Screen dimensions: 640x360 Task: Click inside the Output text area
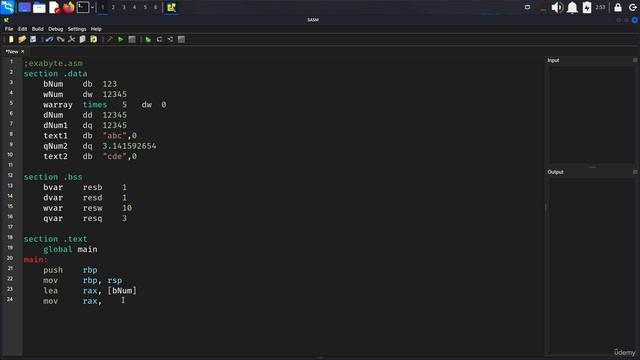pos(591,266)
